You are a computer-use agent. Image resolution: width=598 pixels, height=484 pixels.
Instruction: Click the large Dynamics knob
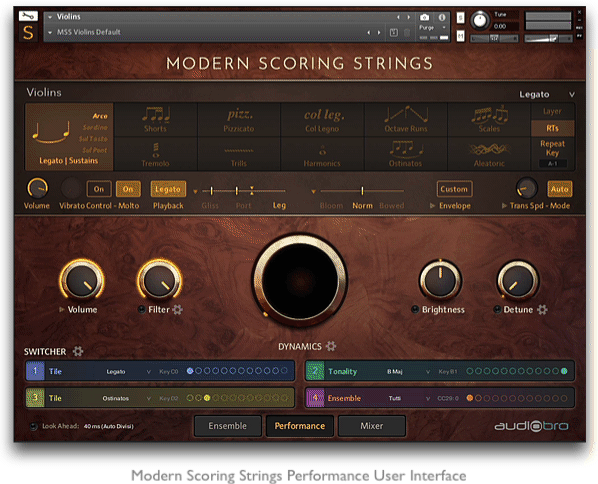(300, 281)
